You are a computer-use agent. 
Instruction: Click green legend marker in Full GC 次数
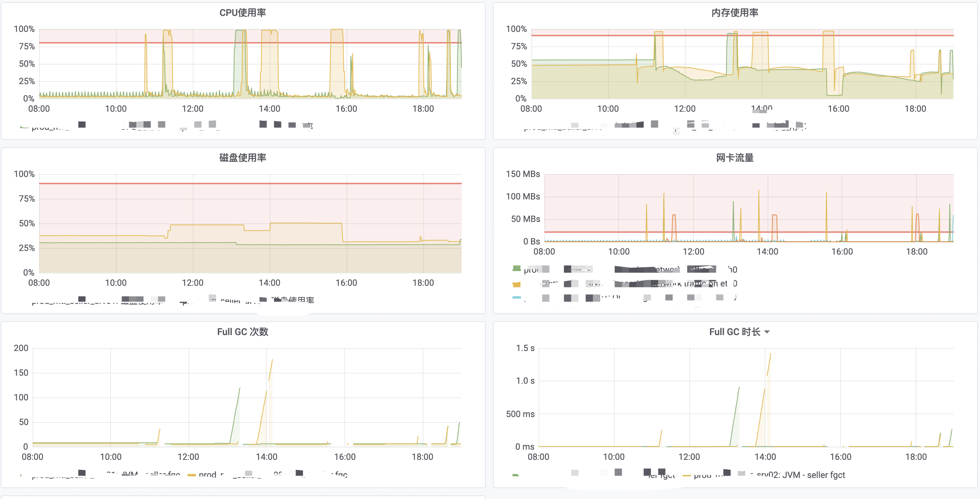click(x=22, y=475)
